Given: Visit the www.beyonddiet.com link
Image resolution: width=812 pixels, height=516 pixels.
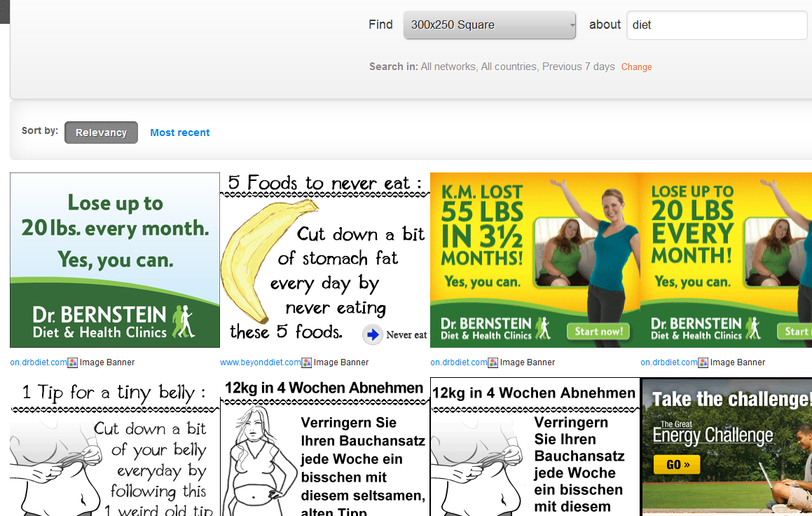Looking at the screenshot, I should 261,362.
